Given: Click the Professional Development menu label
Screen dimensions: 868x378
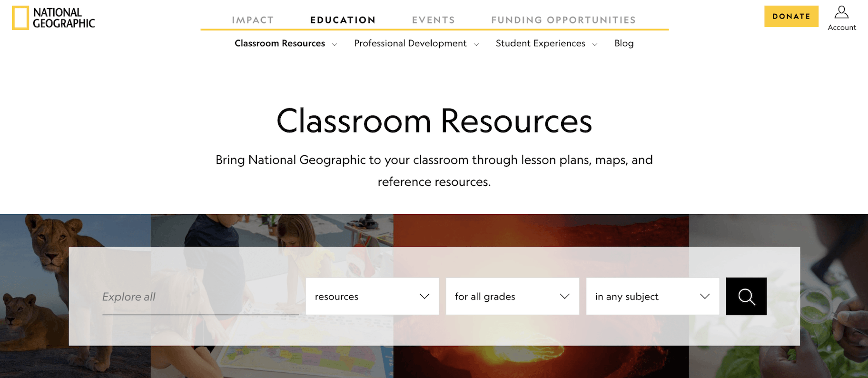Looking at the screenshot, I should pyautogui.click(x=410, y=43).
